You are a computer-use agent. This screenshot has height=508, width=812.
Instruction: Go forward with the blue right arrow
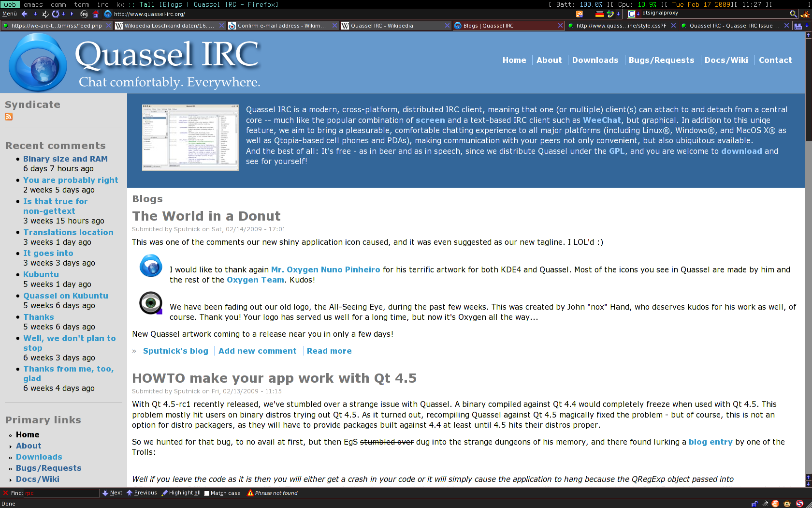coord(72,14)
